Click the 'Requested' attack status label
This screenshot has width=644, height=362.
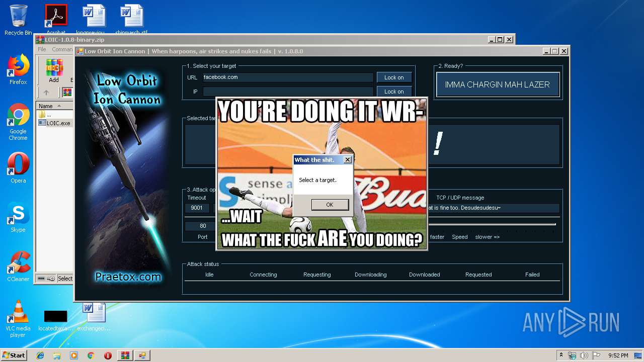pos(478,275)
